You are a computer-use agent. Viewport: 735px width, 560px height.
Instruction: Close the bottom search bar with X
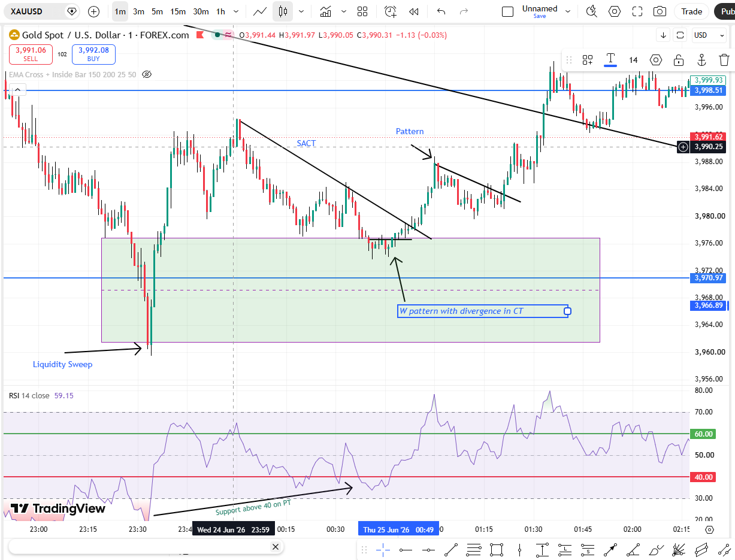coord(276,547)
